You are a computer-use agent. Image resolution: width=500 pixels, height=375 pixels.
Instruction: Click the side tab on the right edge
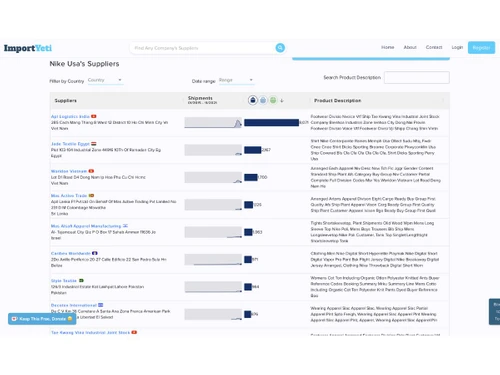click(x=494, y=312)
